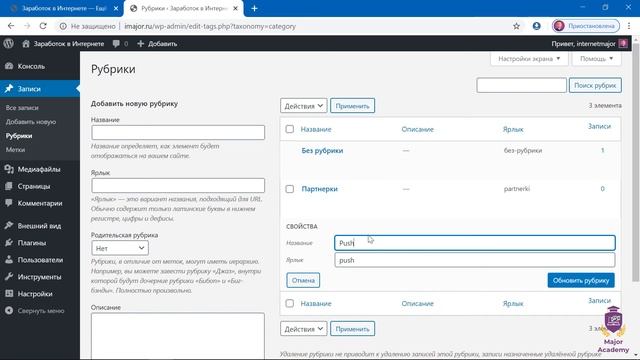This screenshot has width=640, height=360.
Task: Go to Добавить новую submenu
Action: tap(31, 122)
